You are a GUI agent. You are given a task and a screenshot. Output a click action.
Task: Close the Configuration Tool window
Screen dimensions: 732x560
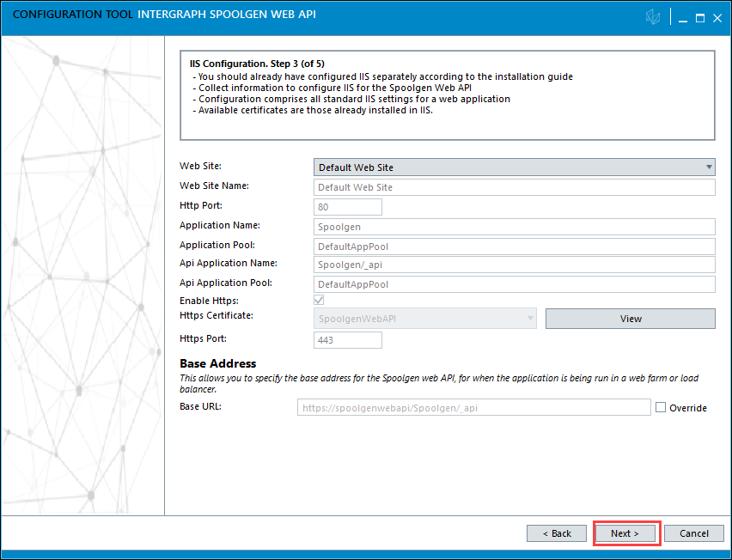[x=717, y=18]
